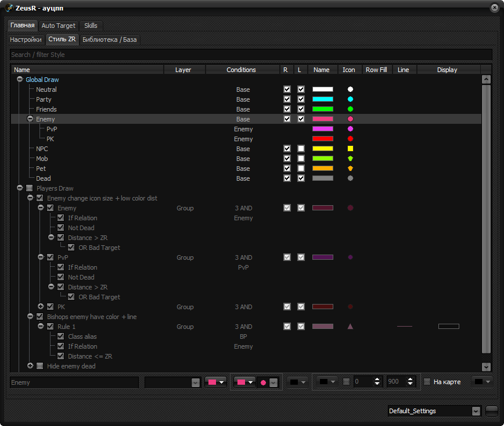Collapse the Global Draw tree node
Viewport: 504px width, 426px height.
20,79
